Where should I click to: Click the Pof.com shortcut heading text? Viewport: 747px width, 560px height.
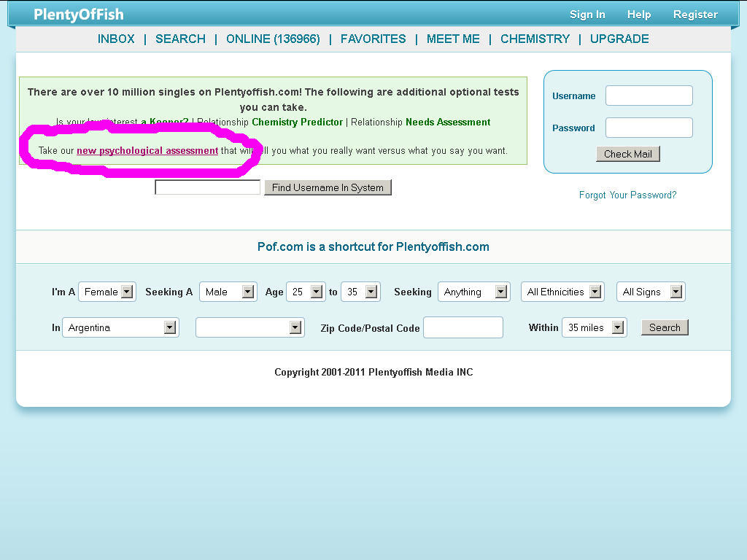(x=373, y=246)
